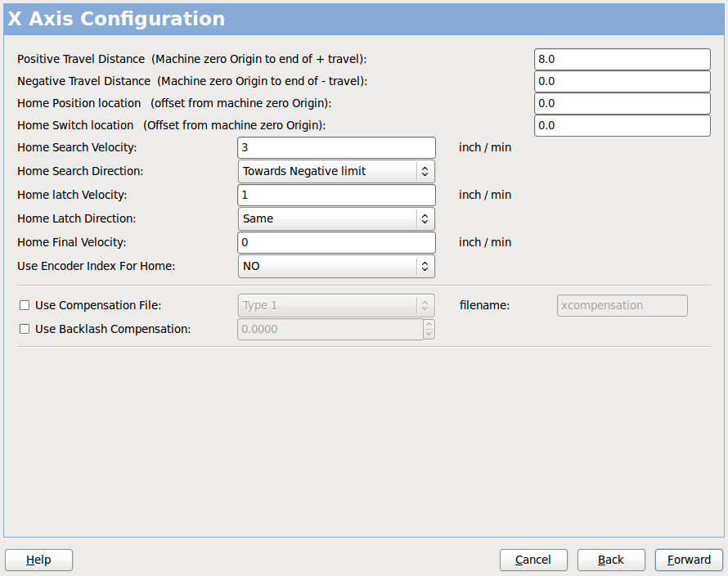Click the backlash value down-arrow spinner
The width and height of the screenshot is (728, 576).
pos(429,332)
